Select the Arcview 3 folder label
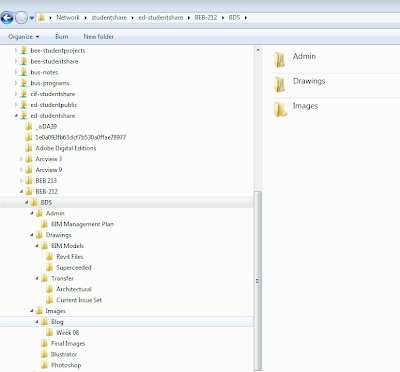The height and width of the screenshot is (372, 400). (49, 159)
